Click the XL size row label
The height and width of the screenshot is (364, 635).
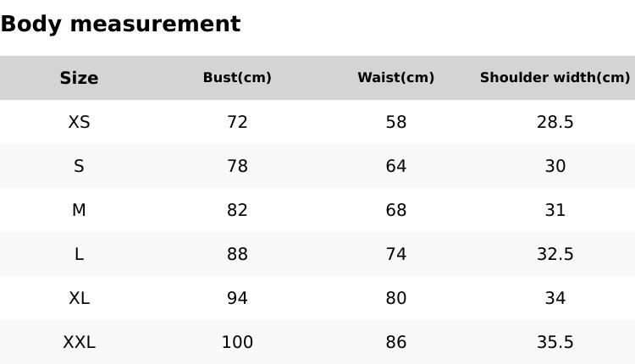click(79, 298)
